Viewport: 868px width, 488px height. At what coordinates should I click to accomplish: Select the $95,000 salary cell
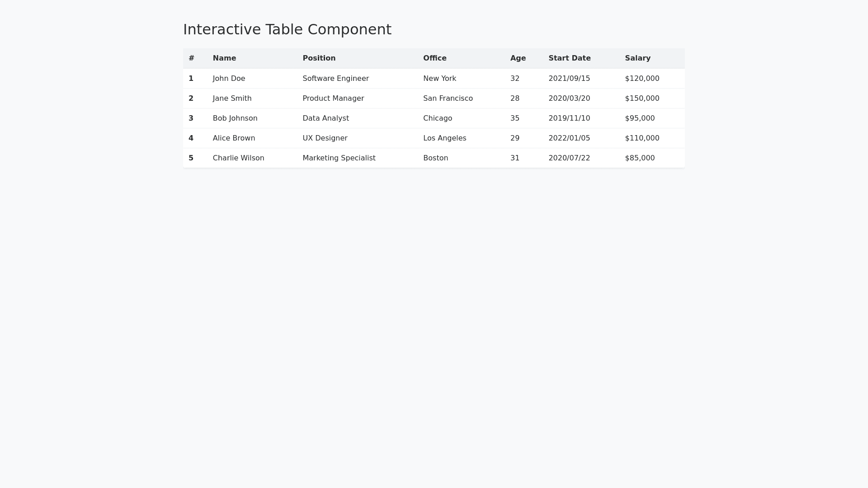[x=639, y=118]
